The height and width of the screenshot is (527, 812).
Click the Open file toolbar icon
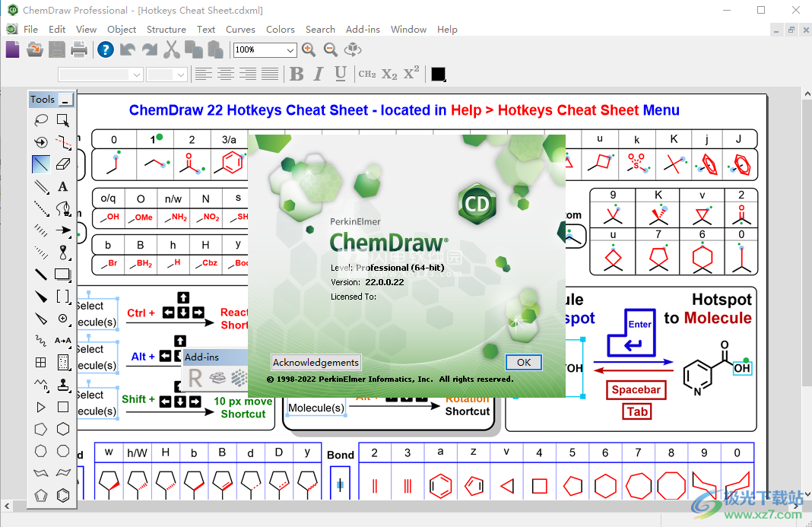[x=35, y=49]
